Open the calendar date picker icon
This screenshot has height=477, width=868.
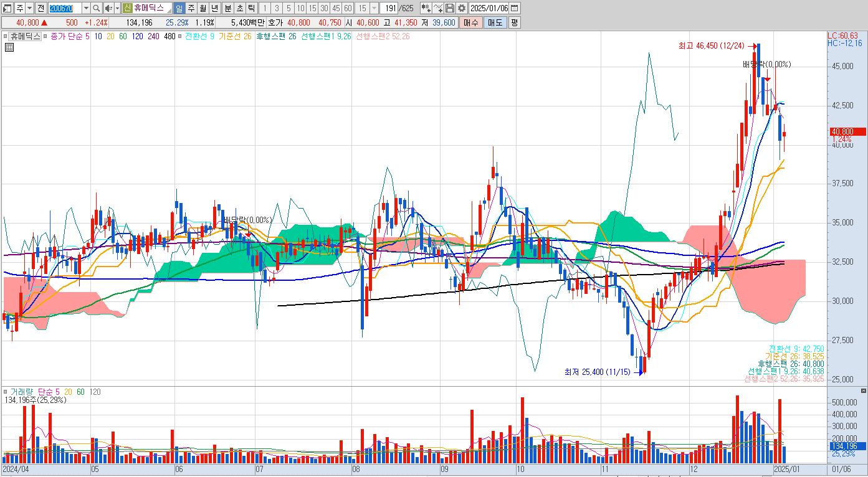(515, 8)
